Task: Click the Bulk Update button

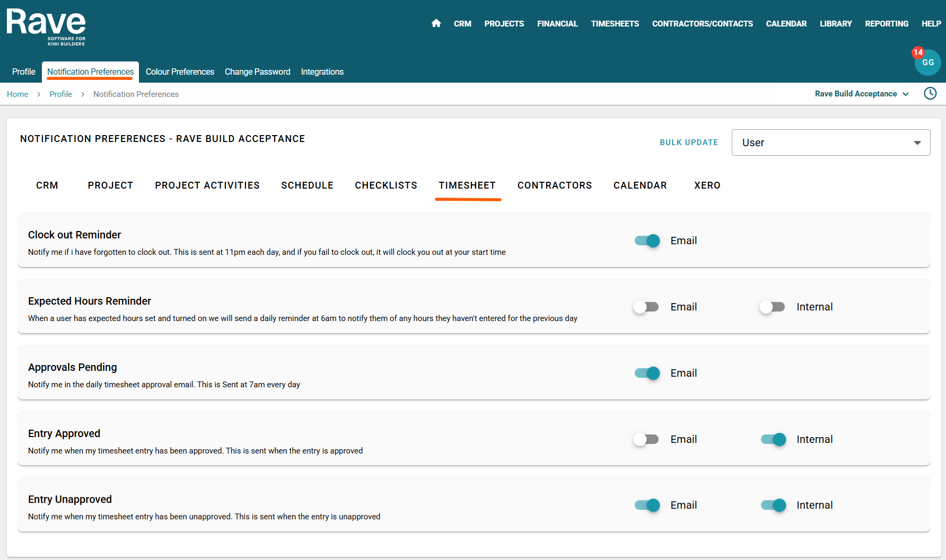Action: pyautogui.click(x=689, y=143)
